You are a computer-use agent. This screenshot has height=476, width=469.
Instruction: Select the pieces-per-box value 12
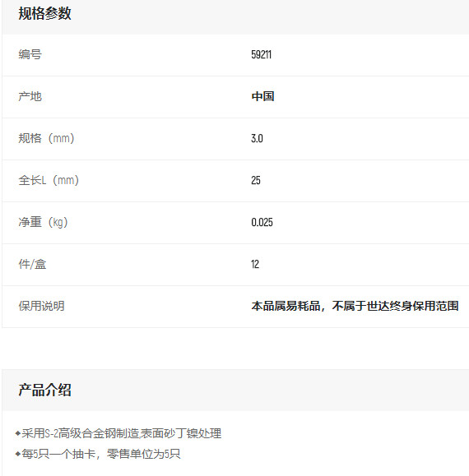[255, 264]
